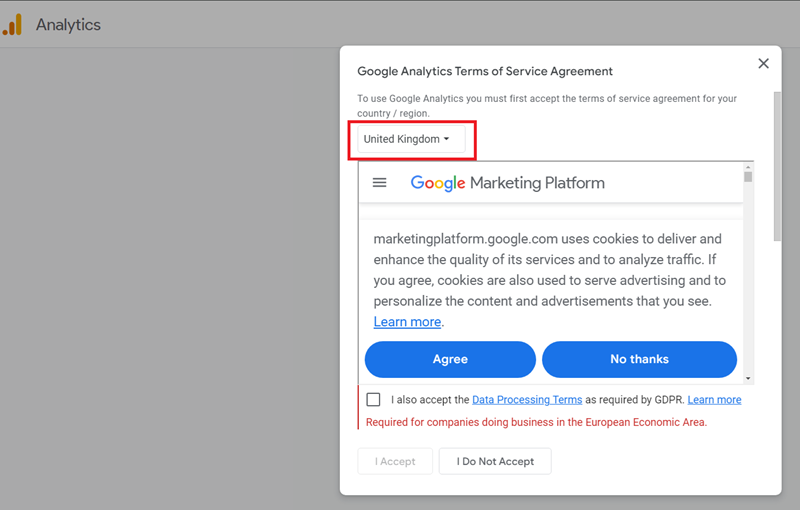Viewport: 800px width, 510px height.
Task: Click the blue Agree cookies button
Action: tap(450, 359)
